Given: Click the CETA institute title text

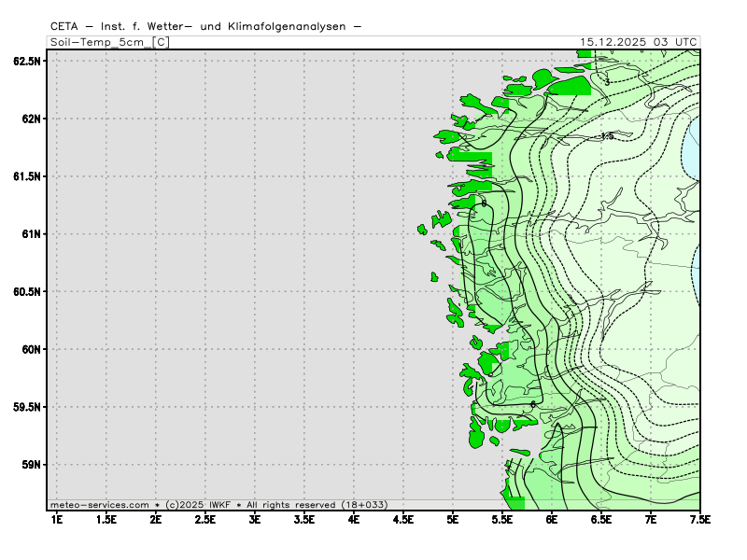Looking at the screenshot, I should point(205,26).
